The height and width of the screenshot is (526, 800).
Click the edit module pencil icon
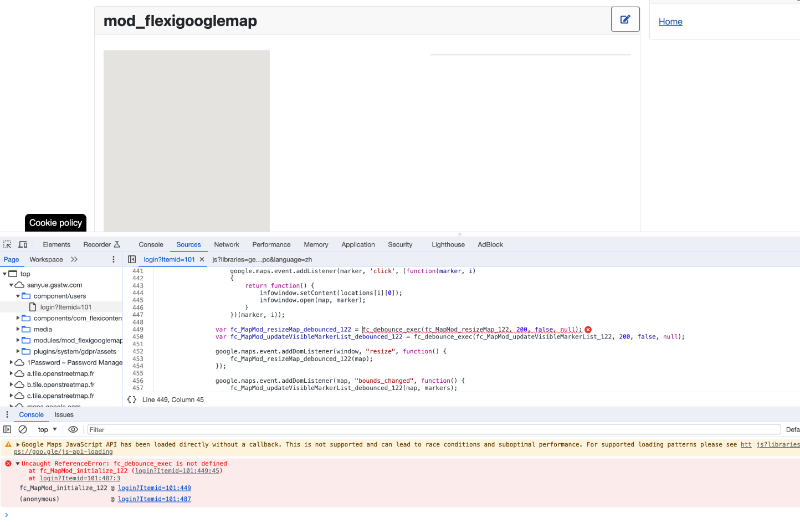click(x=625, y=19)
